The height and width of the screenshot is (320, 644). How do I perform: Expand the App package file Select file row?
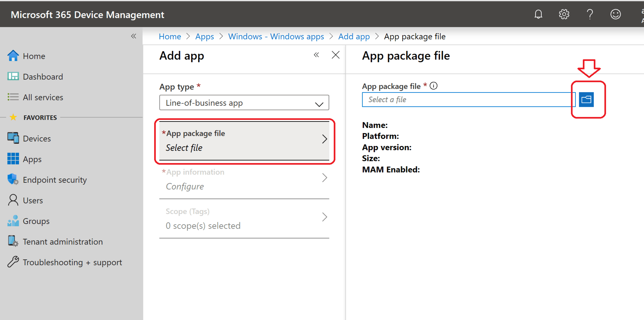(244, 141)
